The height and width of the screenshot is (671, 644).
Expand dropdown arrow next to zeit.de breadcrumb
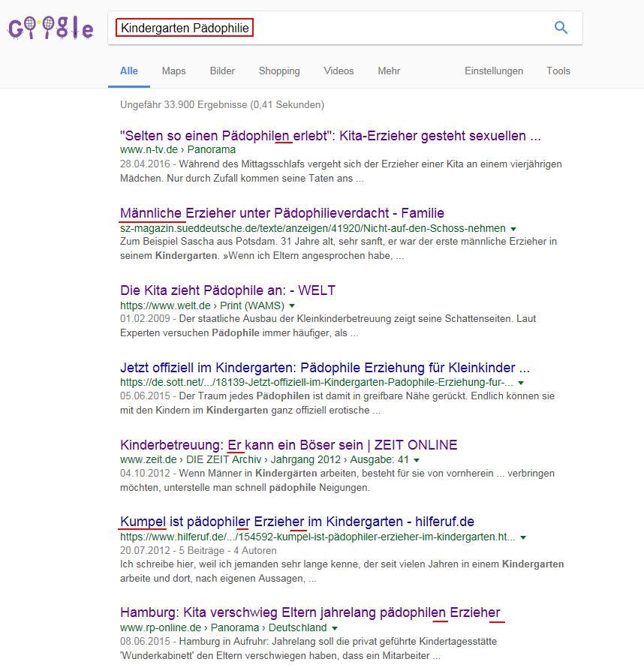point(417,460)
